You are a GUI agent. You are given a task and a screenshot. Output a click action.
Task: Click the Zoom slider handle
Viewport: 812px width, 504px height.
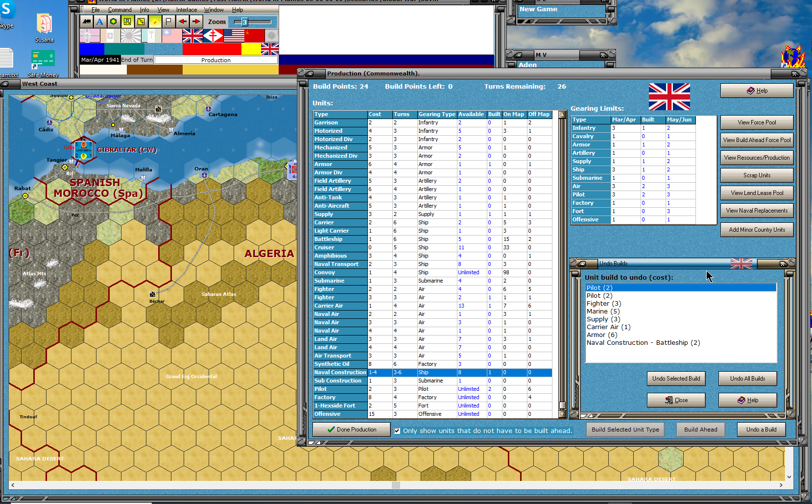[x=244, y=22]
